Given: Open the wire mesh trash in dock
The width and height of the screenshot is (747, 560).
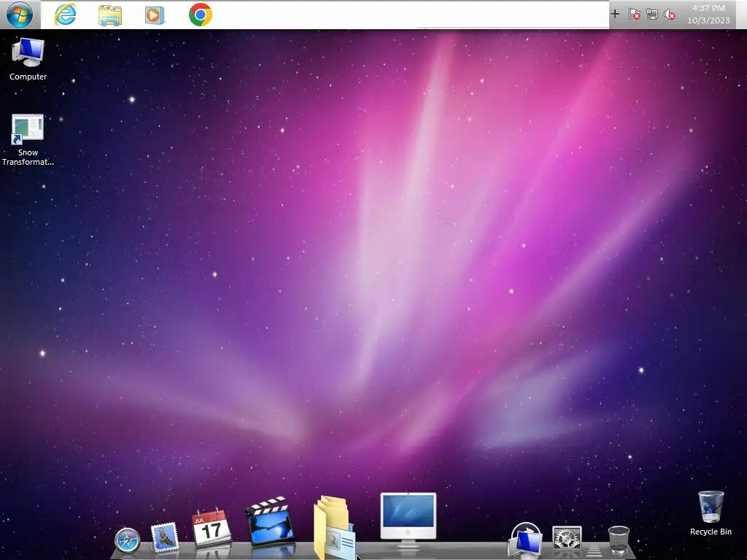Looking at the screenshot, I should [619, 540].
